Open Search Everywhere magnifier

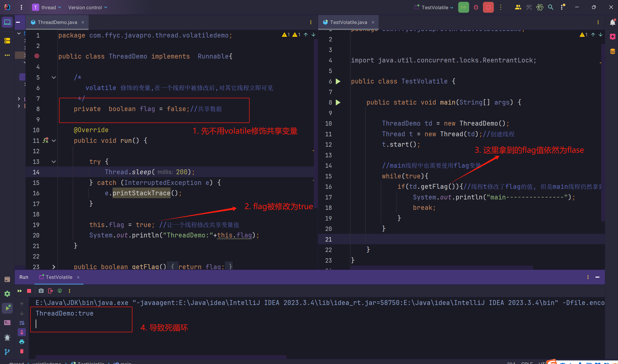[x=550, y=7]
